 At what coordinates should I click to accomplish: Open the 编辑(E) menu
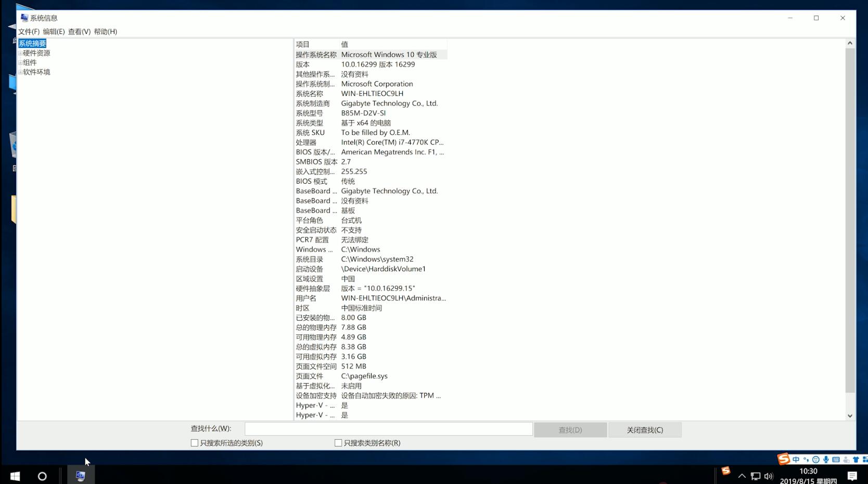[x=54, y=32]
